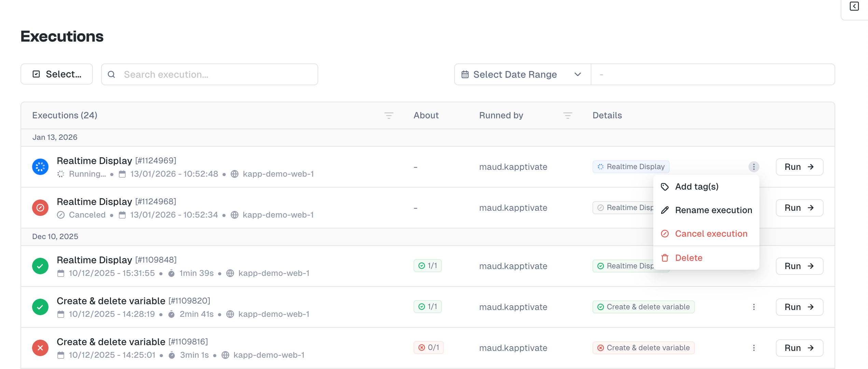Click the red failed icon for execution #1109816
This screenshot has height=369, width=868.
(40, 348)
